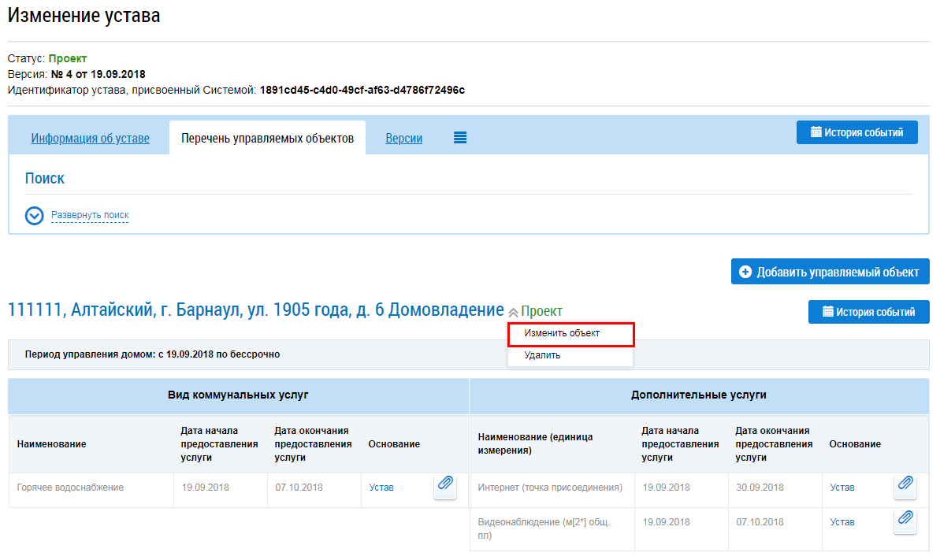
Task: Click the Поиск section heading
Action: (x=45, y=179)
